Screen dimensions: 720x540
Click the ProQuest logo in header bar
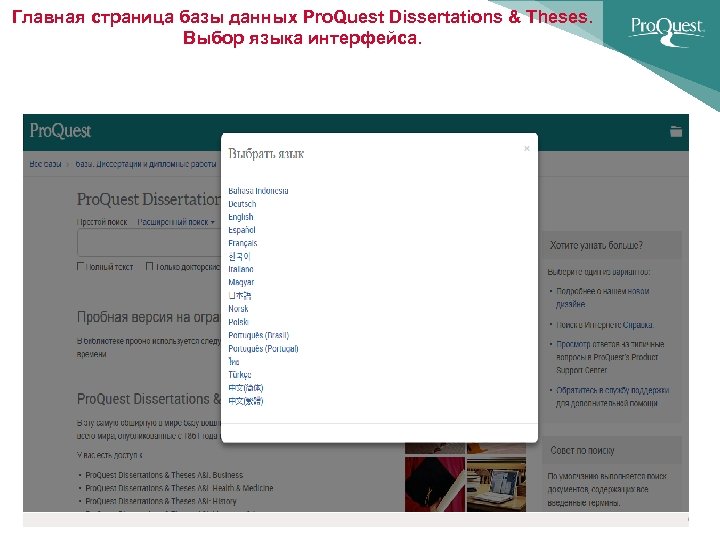click(60, 131)
